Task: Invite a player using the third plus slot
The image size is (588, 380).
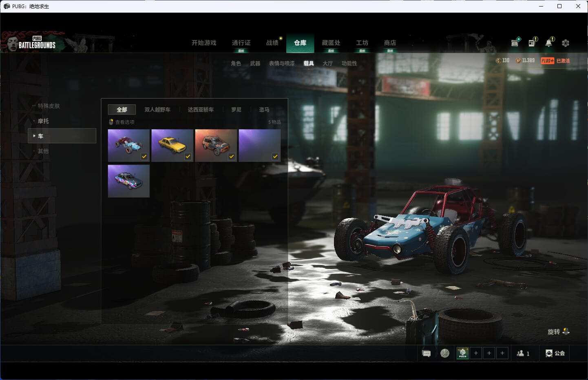Action: 502,353
